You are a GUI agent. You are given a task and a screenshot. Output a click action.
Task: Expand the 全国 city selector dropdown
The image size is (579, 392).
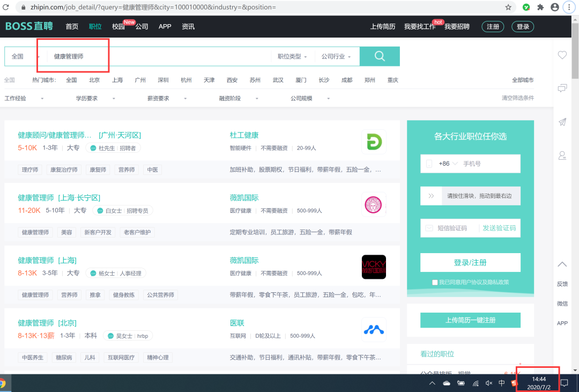pyautogui.click(x=25, y=56)
